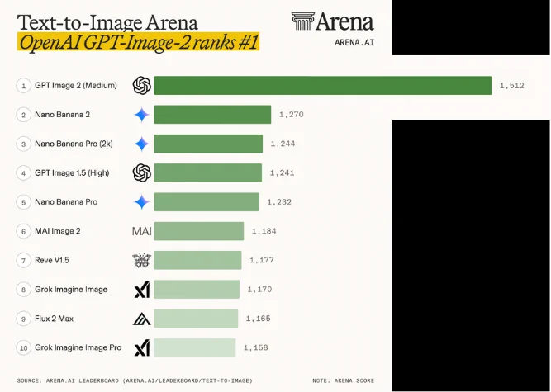Click the score value 1,232
The height and width of the screenshot is (392, 551).
point(279,202)
